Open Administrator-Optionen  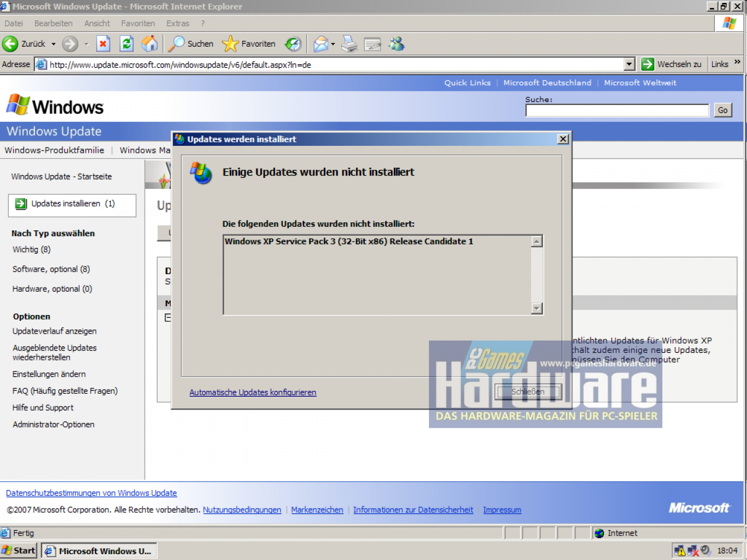[x=54, y=425]
